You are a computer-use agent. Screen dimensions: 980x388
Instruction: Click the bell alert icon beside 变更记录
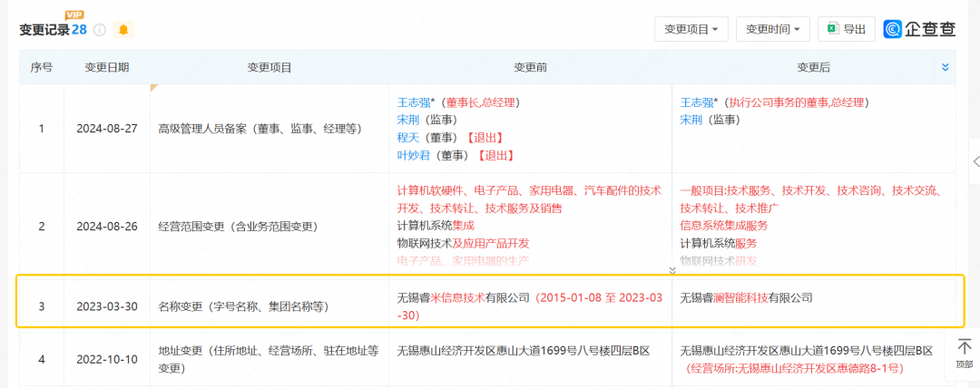coord(123,29)
